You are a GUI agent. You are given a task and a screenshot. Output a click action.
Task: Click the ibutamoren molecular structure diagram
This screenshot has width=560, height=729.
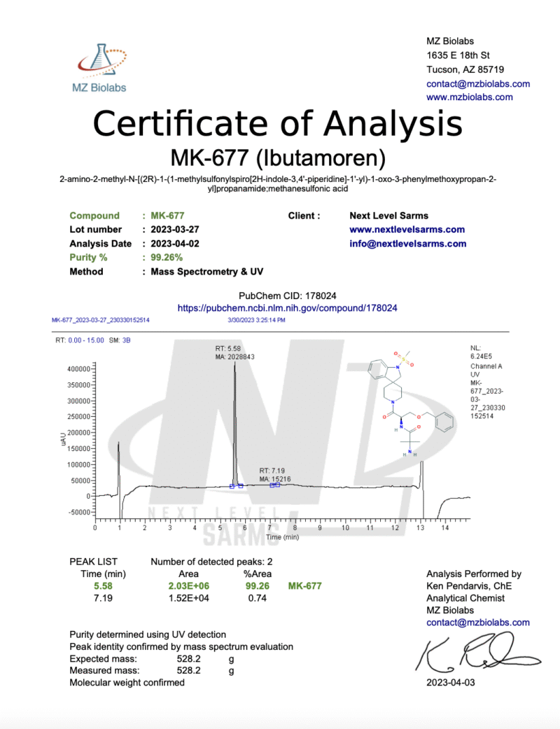tap(412, 404)
